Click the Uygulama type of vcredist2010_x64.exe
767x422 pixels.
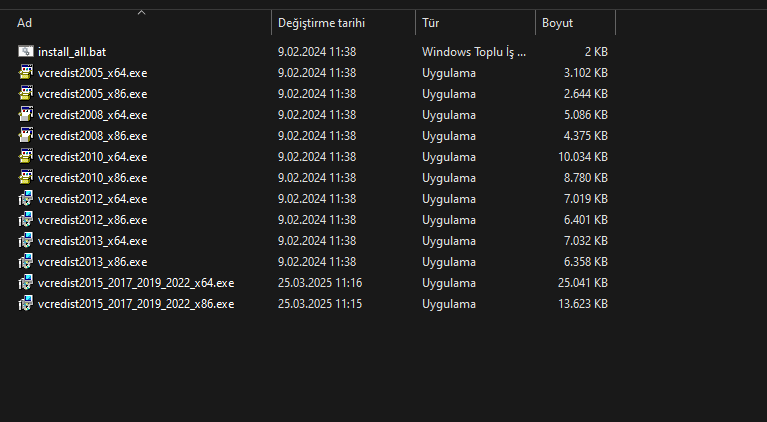449,157
